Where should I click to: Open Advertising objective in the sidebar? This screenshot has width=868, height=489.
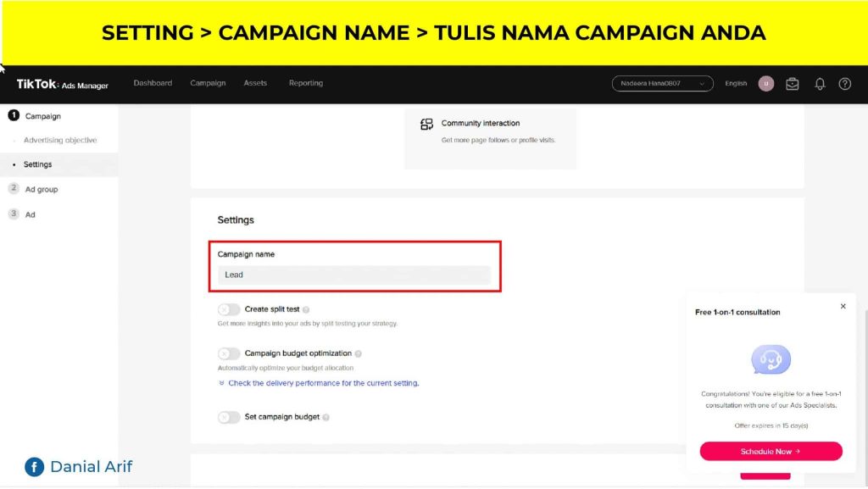click(60, 141)
